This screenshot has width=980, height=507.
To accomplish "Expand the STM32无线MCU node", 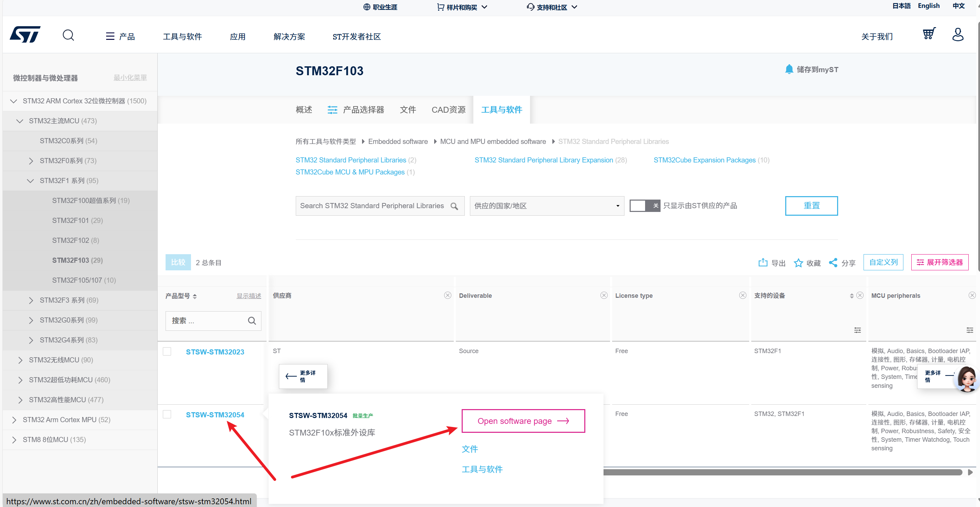I will tap(20, 360).
